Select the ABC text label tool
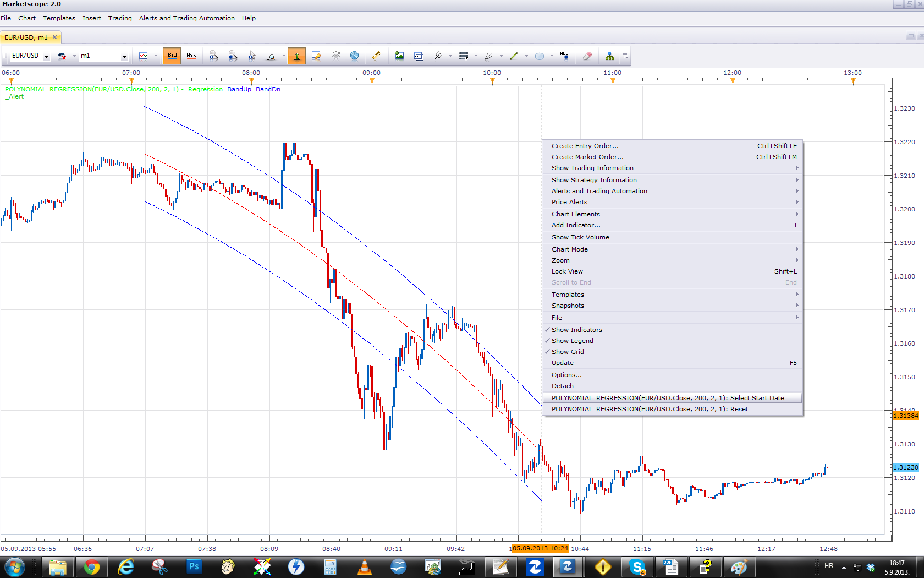The image size is (924, 578). point(564,56)
